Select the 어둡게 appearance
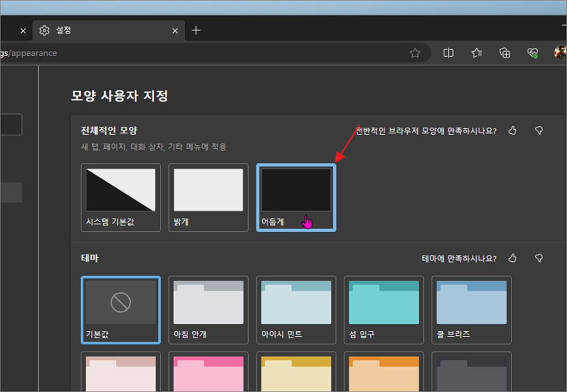 point(296,197)
